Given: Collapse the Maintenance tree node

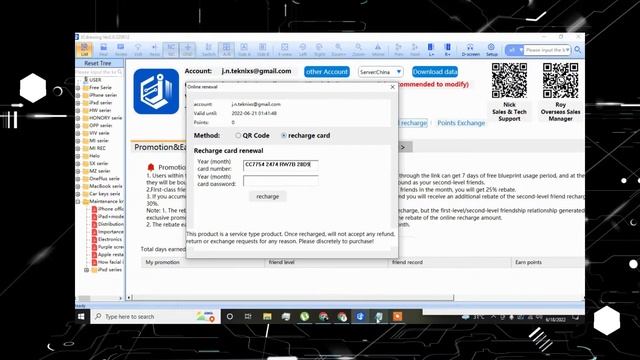Looking at the screenshot, I should [78, 201].
